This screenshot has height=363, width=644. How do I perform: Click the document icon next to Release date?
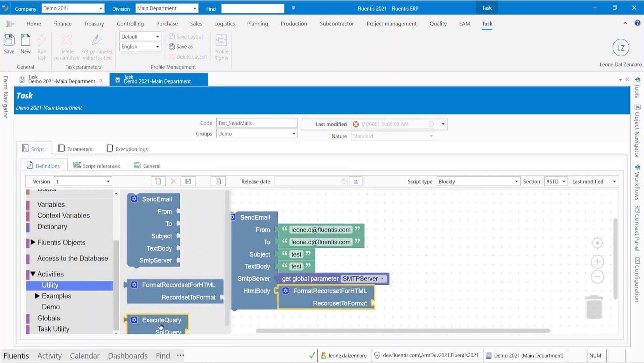coord(218,181)
